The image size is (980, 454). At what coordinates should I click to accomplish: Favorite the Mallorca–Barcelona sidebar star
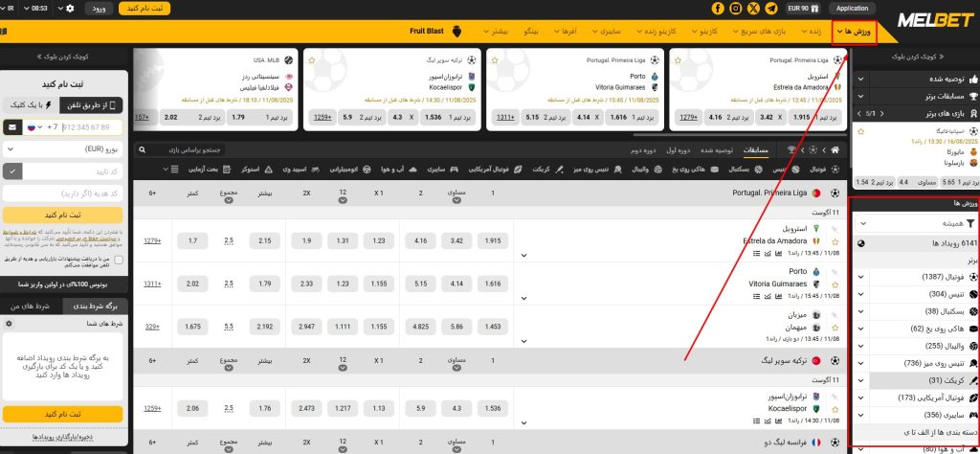coord(861,132)
